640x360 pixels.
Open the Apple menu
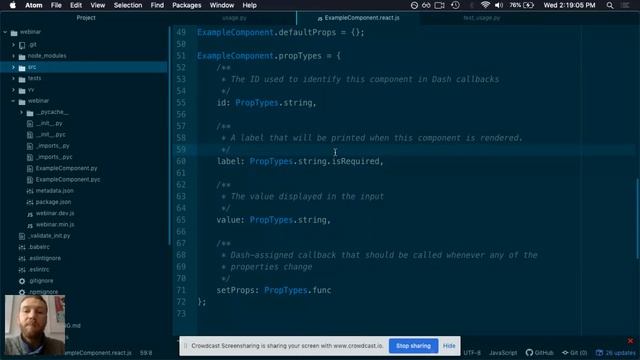(x=13, y=5)
